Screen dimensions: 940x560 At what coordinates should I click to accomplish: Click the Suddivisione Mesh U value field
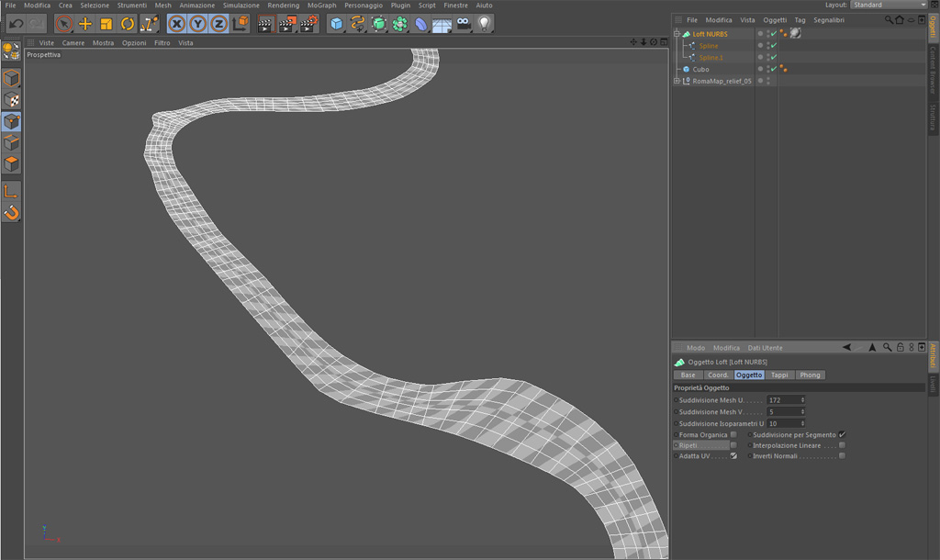[783, 400]
